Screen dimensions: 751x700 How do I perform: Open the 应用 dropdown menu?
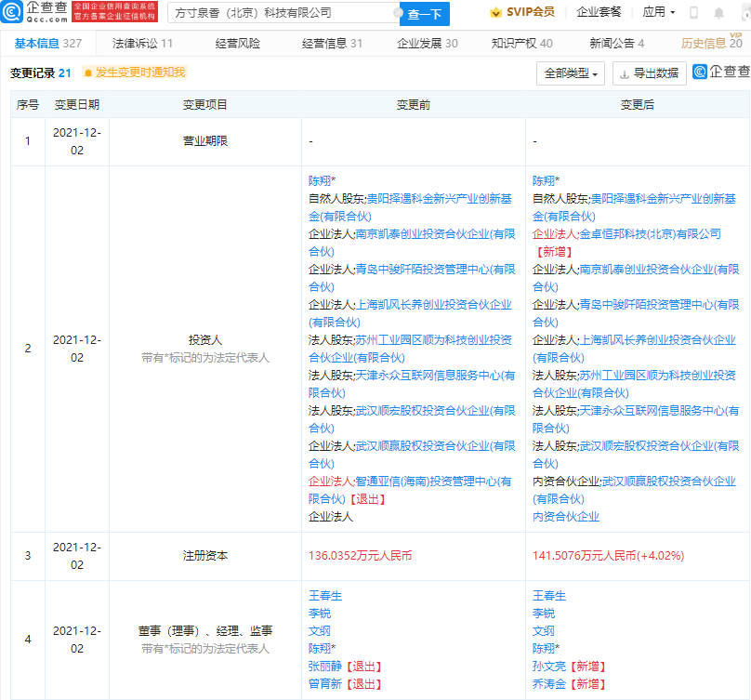(x=659, y=12)
